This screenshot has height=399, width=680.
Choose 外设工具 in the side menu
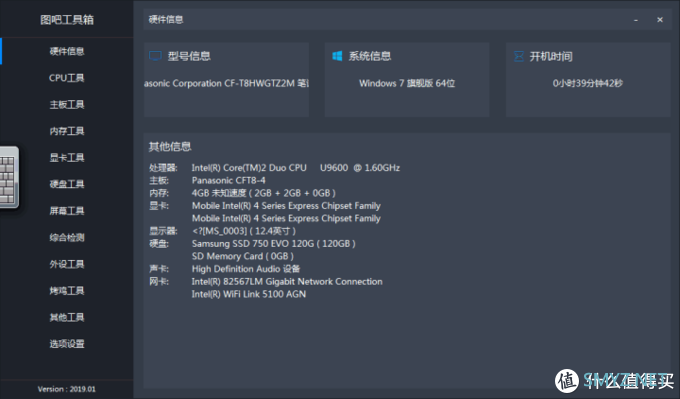click(67, 264)
